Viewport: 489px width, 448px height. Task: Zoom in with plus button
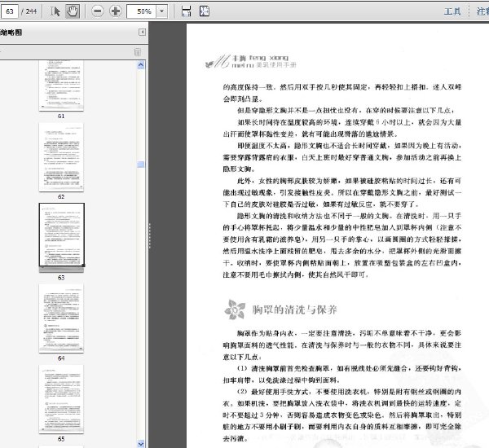pos(116,11)
